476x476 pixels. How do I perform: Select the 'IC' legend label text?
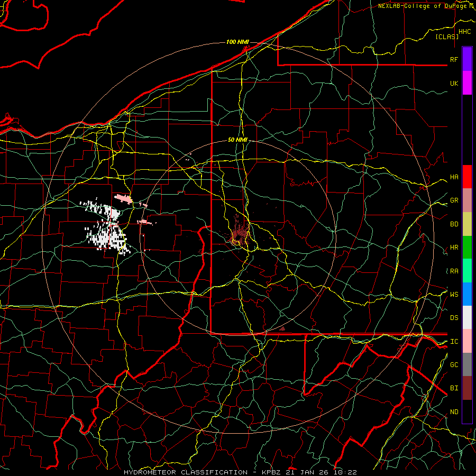[x=454, y=342]
